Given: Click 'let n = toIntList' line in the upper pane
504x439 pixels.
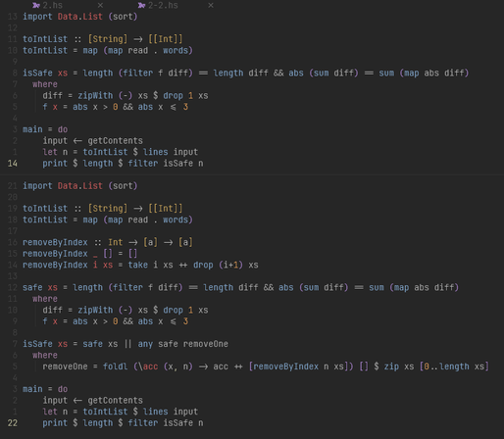Looking at the screenshot, I should pos(121,152).
